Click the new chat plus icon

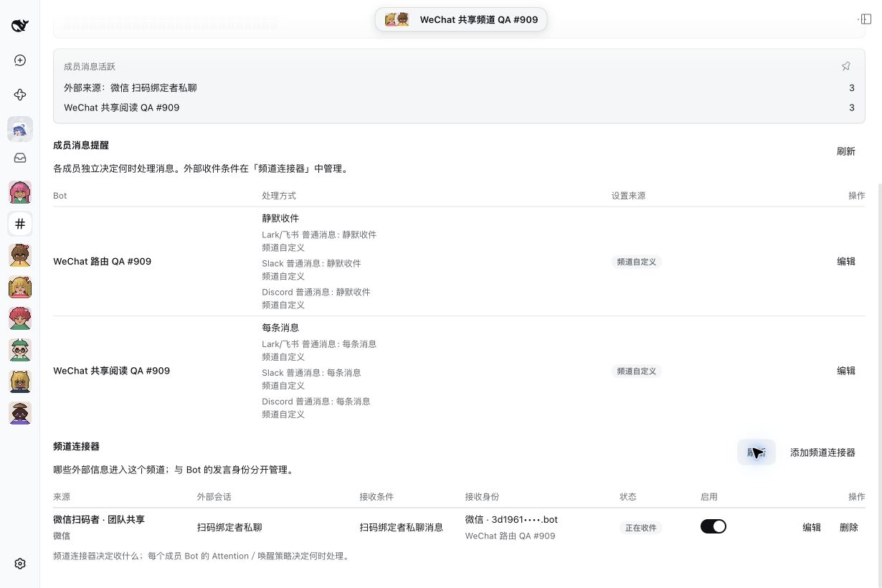tap(20, 60)
